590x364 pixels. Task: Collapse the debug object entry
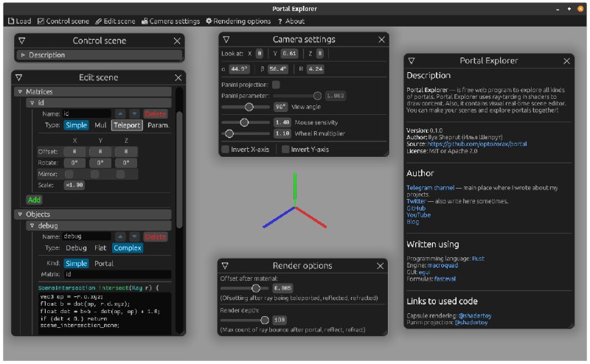tap(99, 225)
